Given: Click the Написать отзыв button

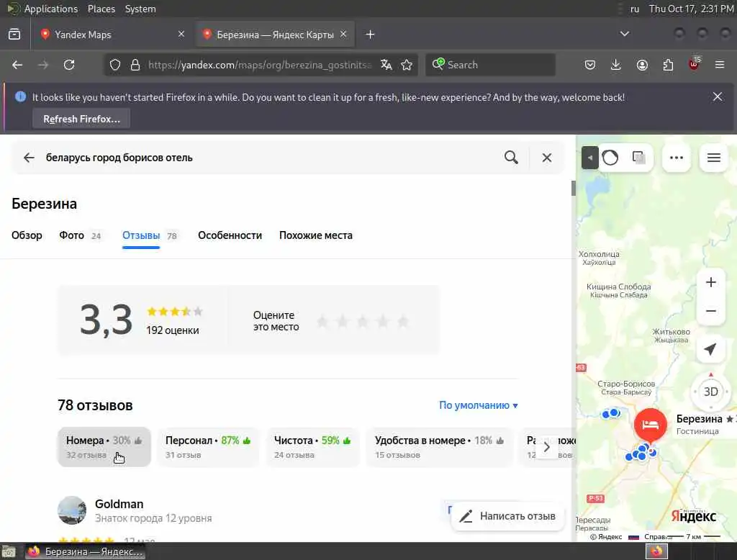Looking at the screenshot, I should 507,516.
